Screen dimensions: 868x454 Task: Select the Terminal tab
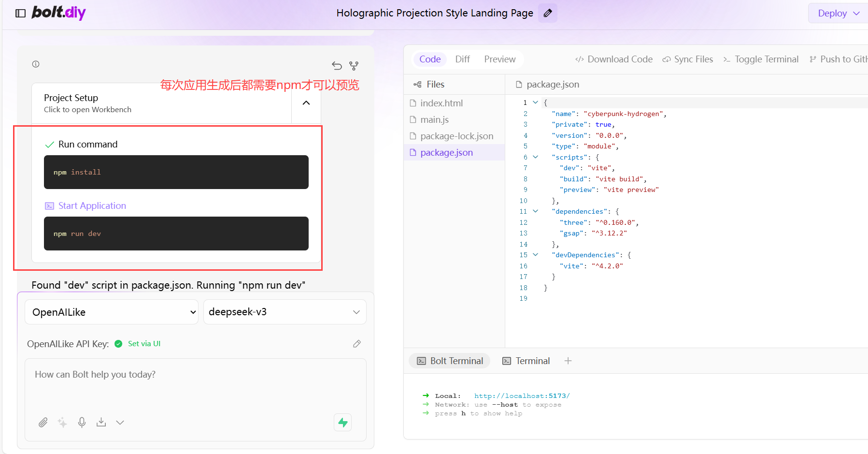point(526,361)
